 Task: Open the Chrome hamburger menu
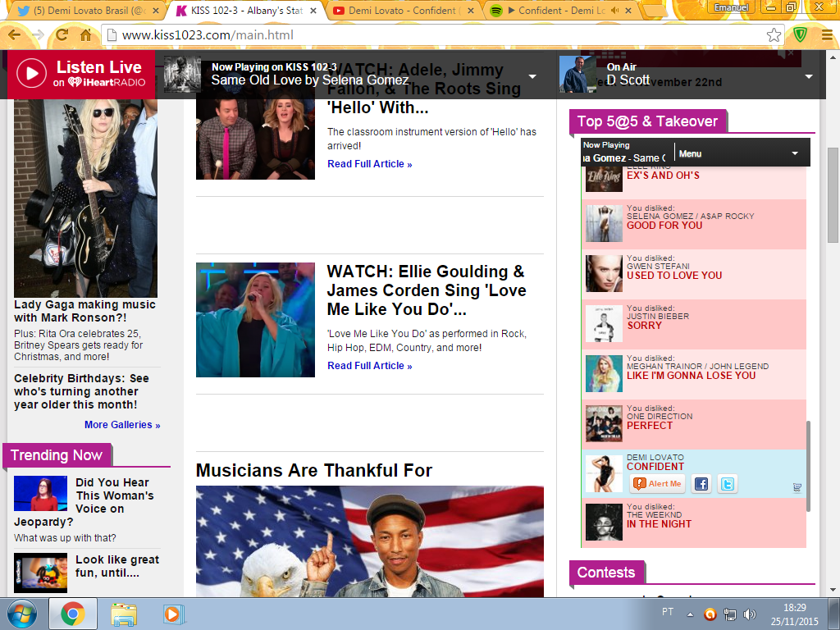coord(827,35)
